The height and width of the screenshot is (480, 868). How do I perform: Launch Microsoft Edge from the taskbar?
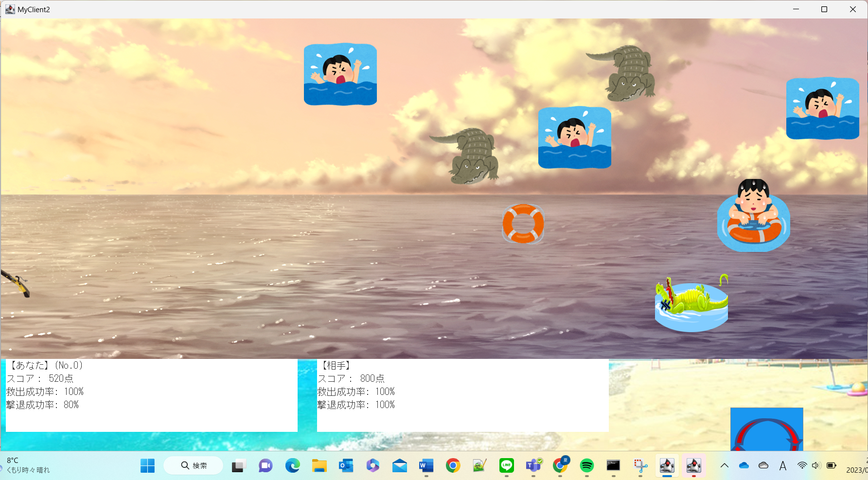click(292, 466)
